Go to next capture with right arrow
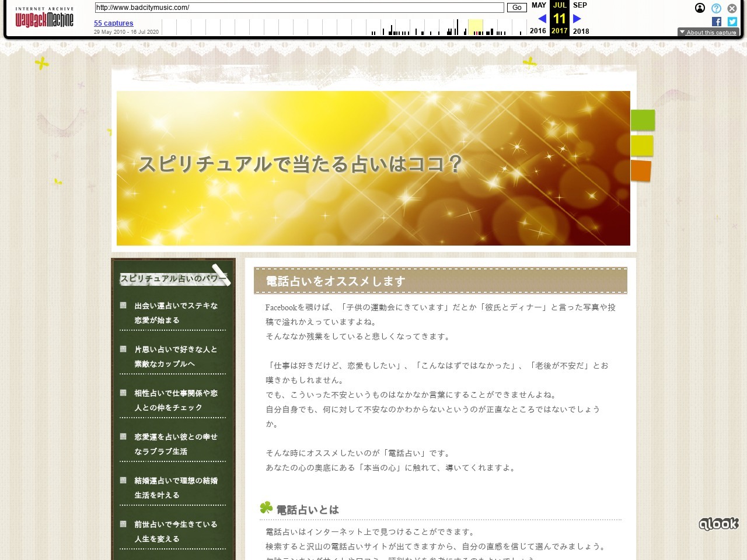The width and height of the screenshot is (747, 560). 577,19
